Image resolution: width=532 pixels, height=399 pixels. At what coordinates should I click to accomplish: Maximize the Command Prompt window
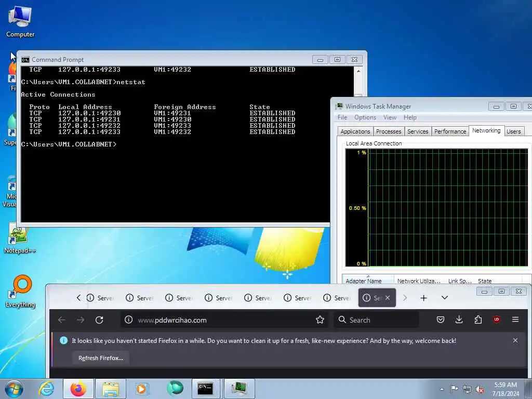[337, 60]
